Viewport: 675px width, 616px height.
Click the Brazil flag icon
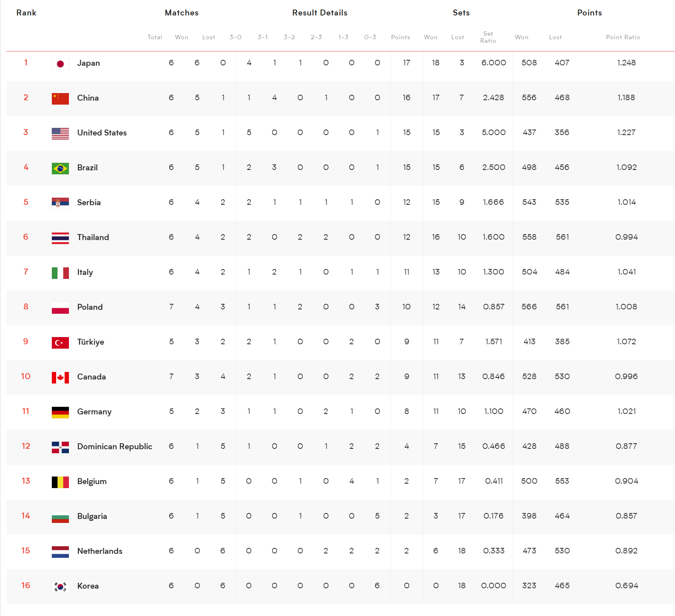point(60,168)
